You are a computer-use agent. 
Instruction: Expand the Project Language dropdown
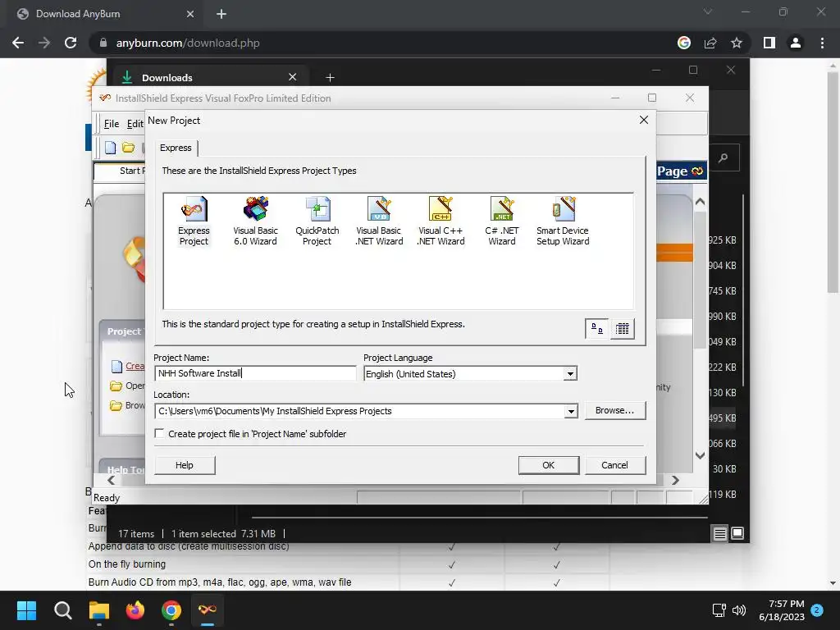[570, 373]
